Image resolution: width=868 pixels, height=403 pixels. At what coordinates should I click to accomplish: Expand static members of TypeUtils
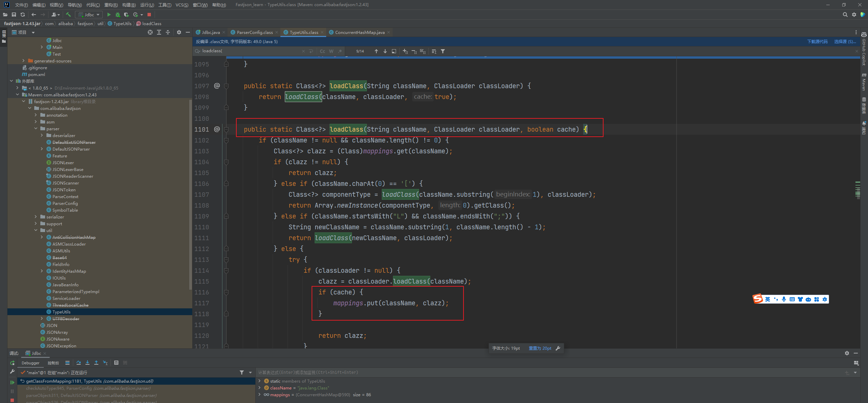pos(259,381)
